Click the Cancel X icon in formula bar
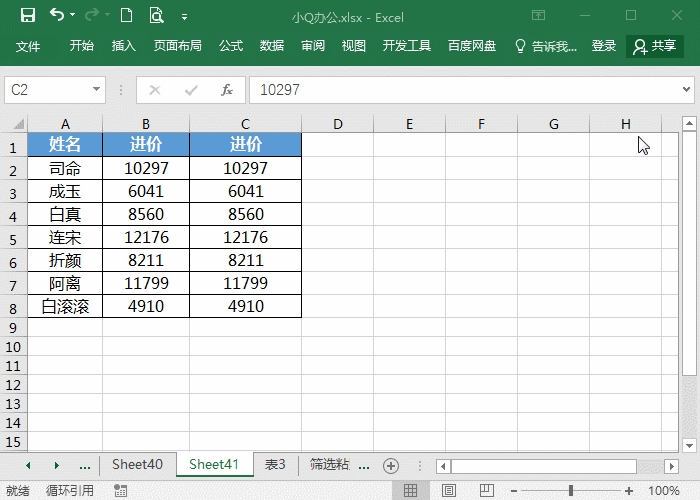The height and width of the screenshot is (500, 700). click(x=155, y=90)
